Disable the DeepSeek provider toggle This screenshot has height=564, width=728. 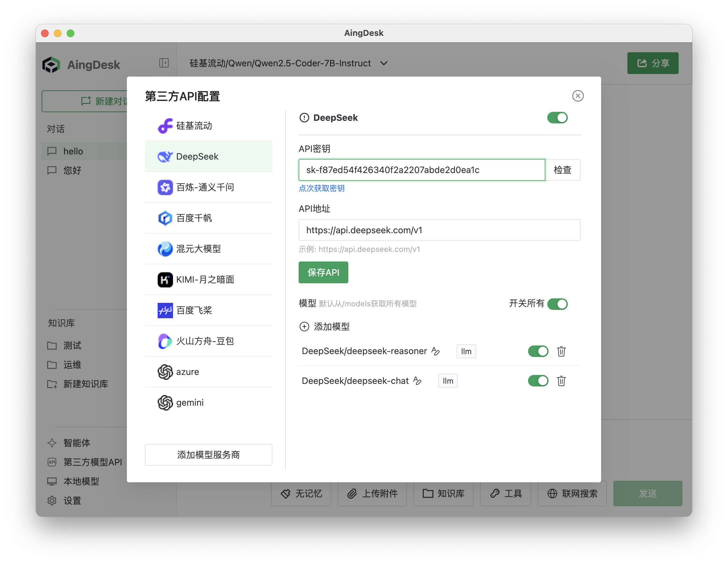(x=557, y=117)
